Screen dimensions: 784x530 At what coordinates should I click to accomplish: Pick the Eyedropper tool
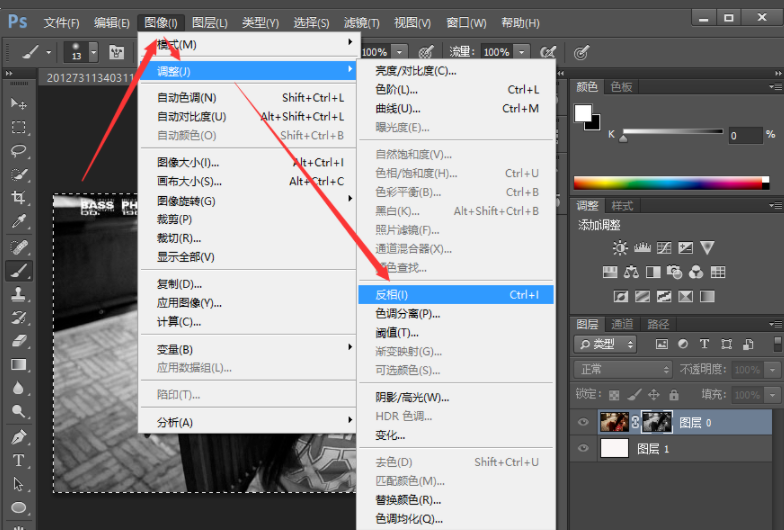click(18, 222)
